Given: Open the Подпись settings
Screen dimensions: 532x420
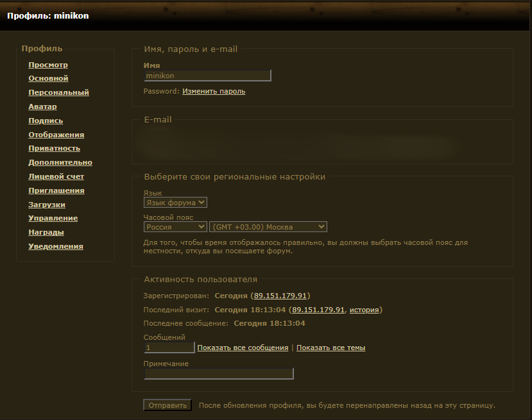Looking at the screenshot, I should [x=46, y=121].
